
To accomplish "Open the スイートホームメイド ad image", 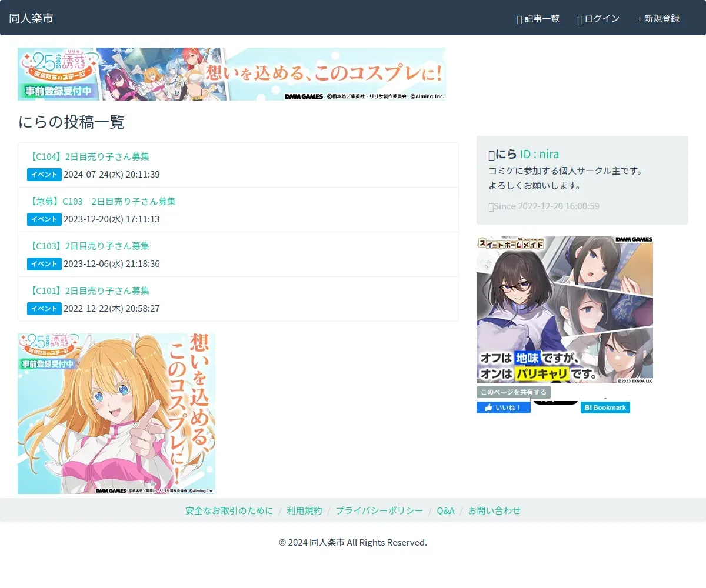I will [565, 310].
